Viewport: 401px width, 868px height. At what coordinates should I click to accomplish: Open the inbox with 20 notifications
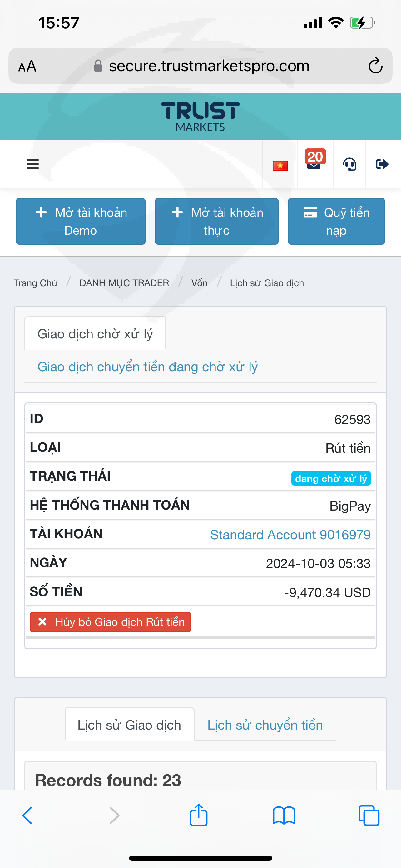314,161
